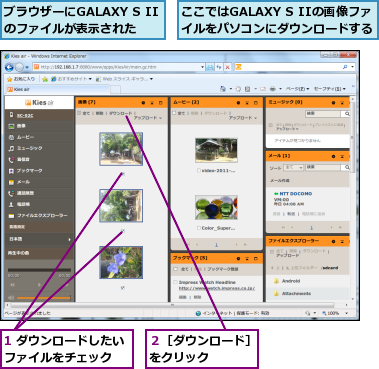This screenshot has width=379, height=369.
Task: Click the volume speaker icon in the music player
Action: [x=11, y=297]
